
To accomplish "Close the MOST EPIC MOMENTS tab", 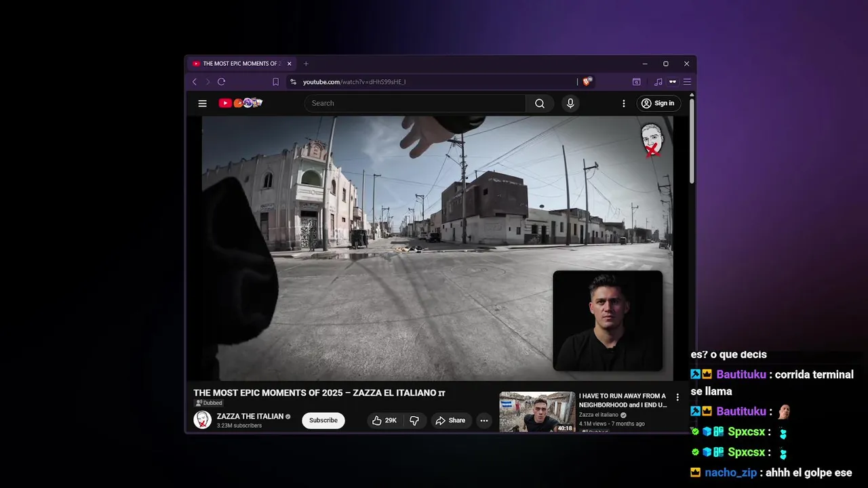I will coord(290,64).
